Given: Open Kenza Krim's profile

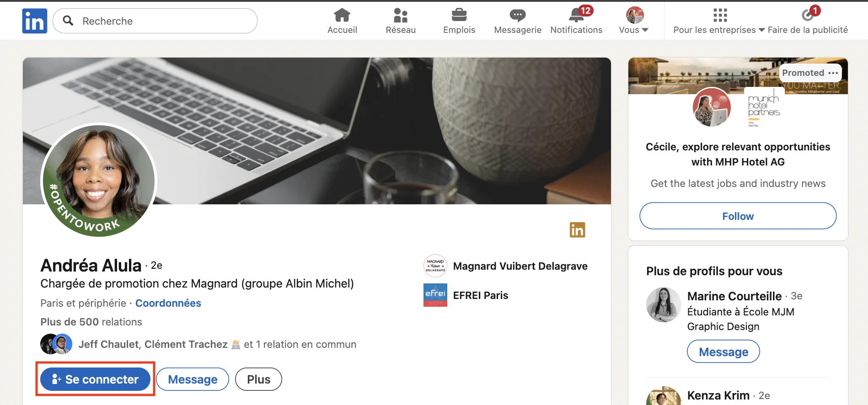Looking at the screenshot, I should 718,395.
